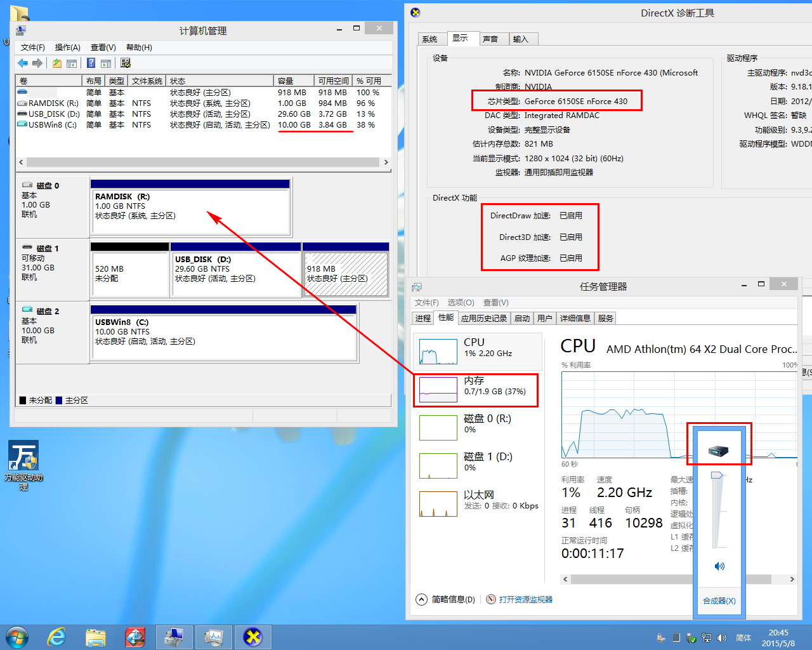Screen dimensions: 812x650
Task: Click the network icon in system tray
Action: (x=707, y=638)
